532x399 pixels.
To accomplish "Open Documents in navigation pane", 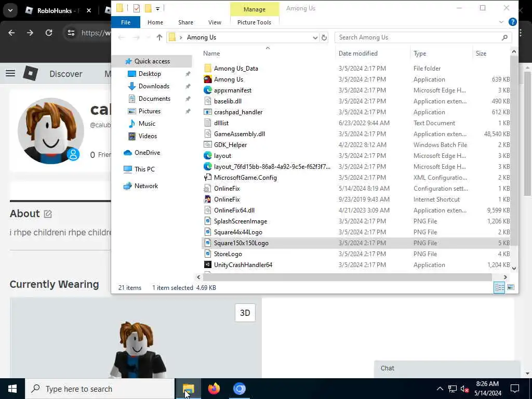I will pos(154,99).
